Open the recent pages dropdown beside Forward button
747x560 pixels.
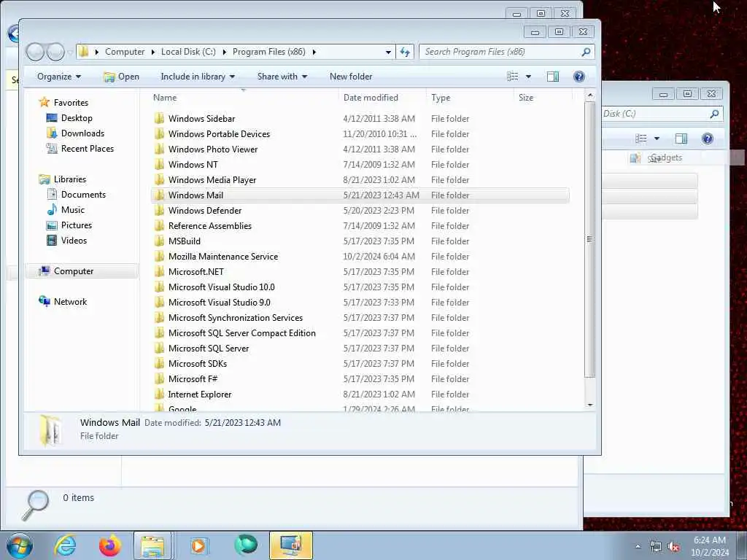coord(69,52)
